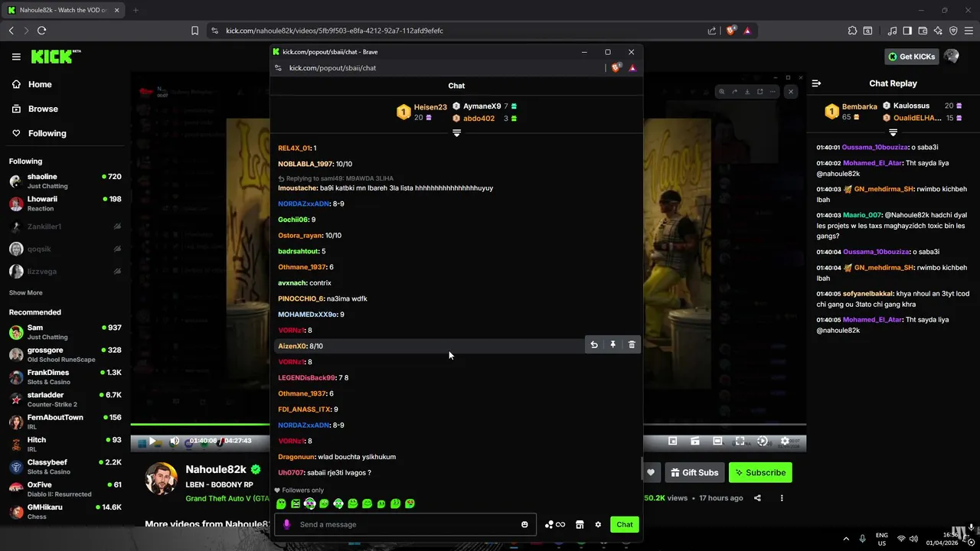Image resolution: width=980 pixels, height=551 pixels.
Task: Open Brave Wallet icon
Action: (923, 31)
